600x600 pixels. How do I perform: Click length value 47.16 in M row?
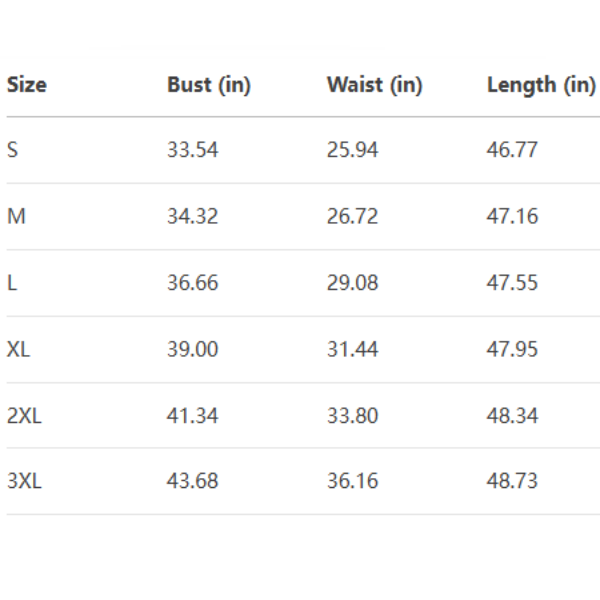(x=512, y=216)
